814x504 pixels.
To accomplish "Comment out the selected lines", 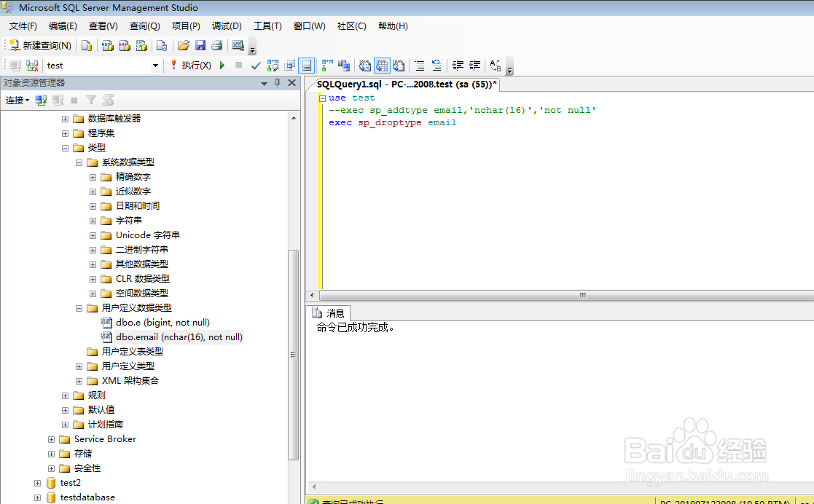I will pos(420,66).
